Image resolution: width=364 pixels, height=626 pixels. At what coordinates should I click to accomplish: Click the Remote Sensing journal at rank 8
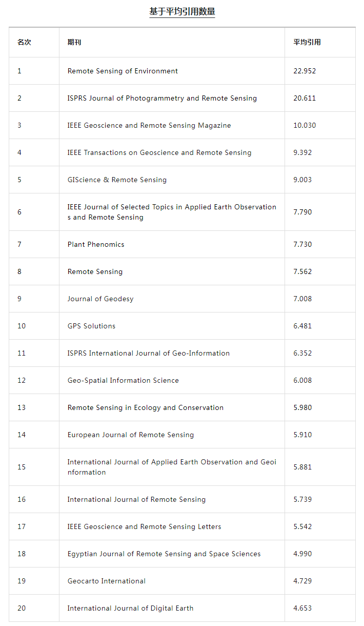[x=95, y=271]
